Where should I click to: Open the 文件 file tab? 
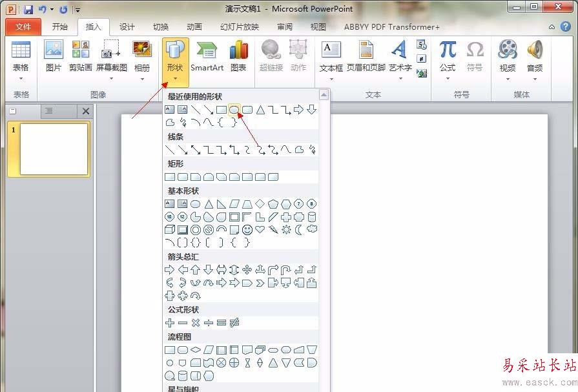(x=23, y=27)
